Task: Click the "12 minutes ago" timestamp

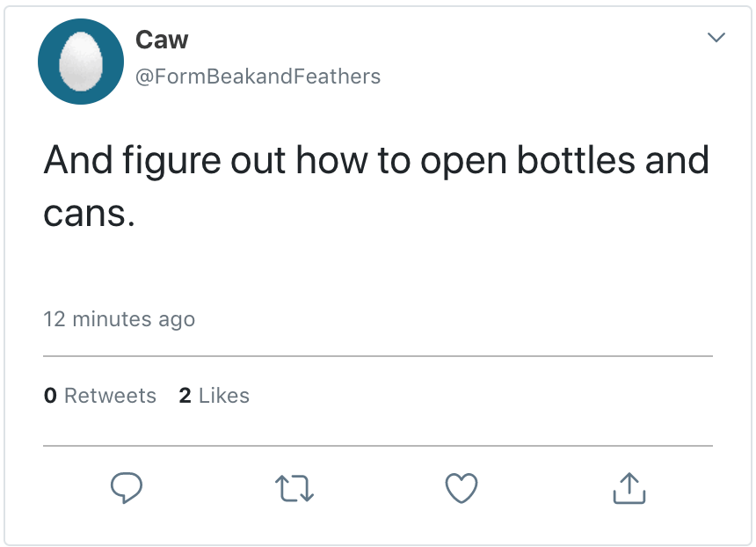Action: coord(120,318)
